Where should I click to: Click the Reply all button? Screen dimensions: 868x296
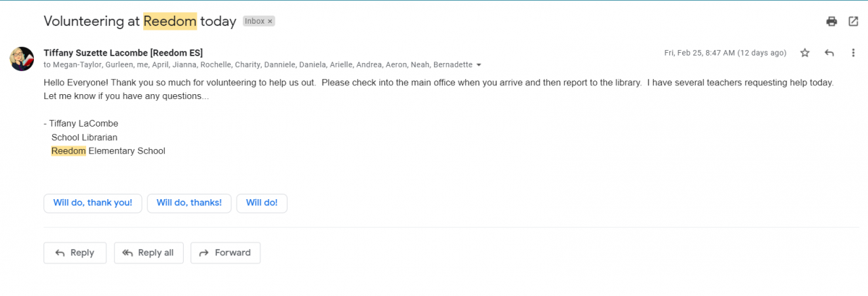tap(148, 253)
